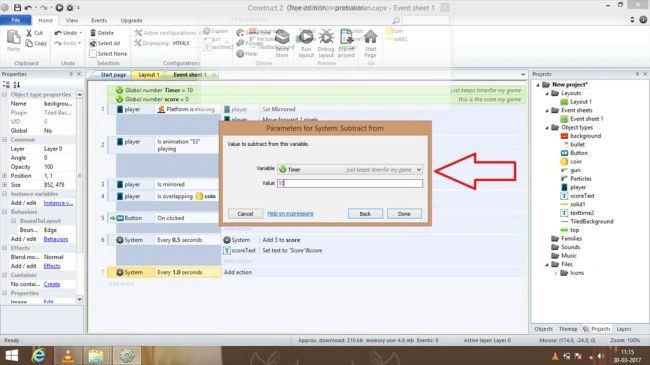Expand the Icons folder under Files
Image resolution: width=650 pixels, height=365 pixels.
[x=556, y=273]
